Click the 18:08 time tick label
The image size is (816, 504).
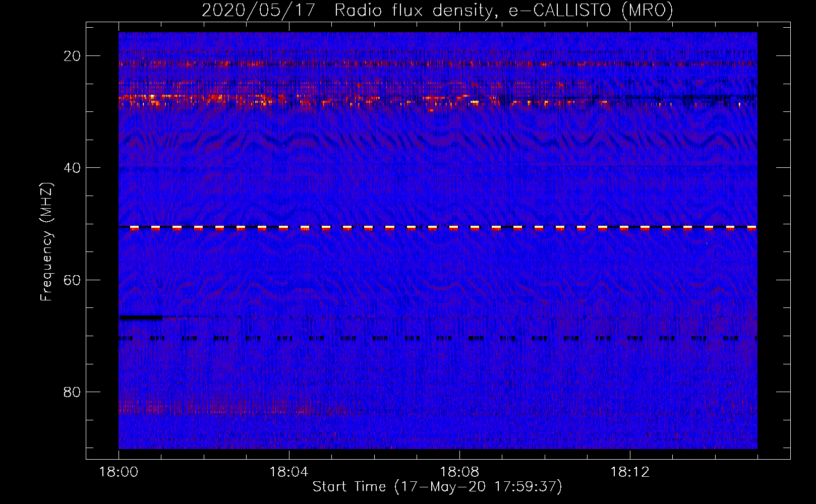point(459,472)
